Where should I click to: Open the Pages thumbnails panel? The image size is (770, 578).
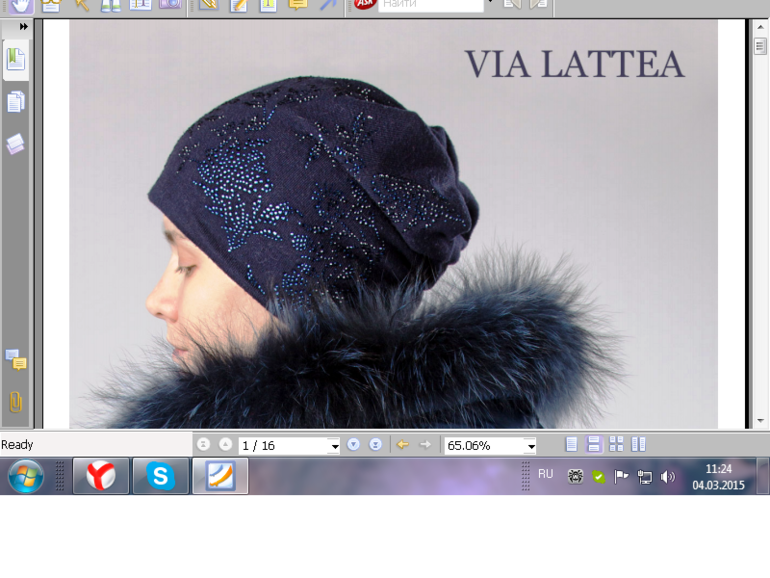(16, 102)
